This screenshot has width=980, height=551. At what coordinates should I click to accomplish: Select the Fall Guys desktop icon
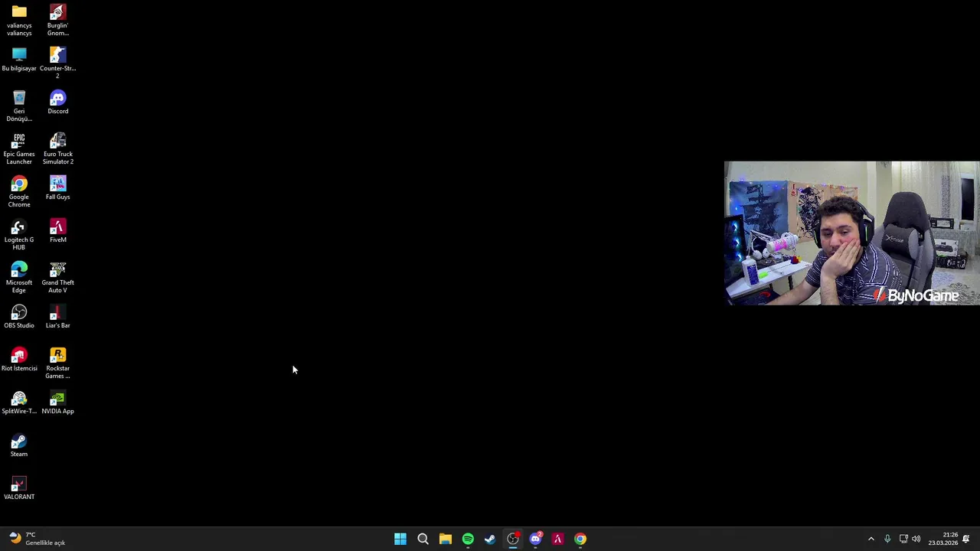coord(57,188)
